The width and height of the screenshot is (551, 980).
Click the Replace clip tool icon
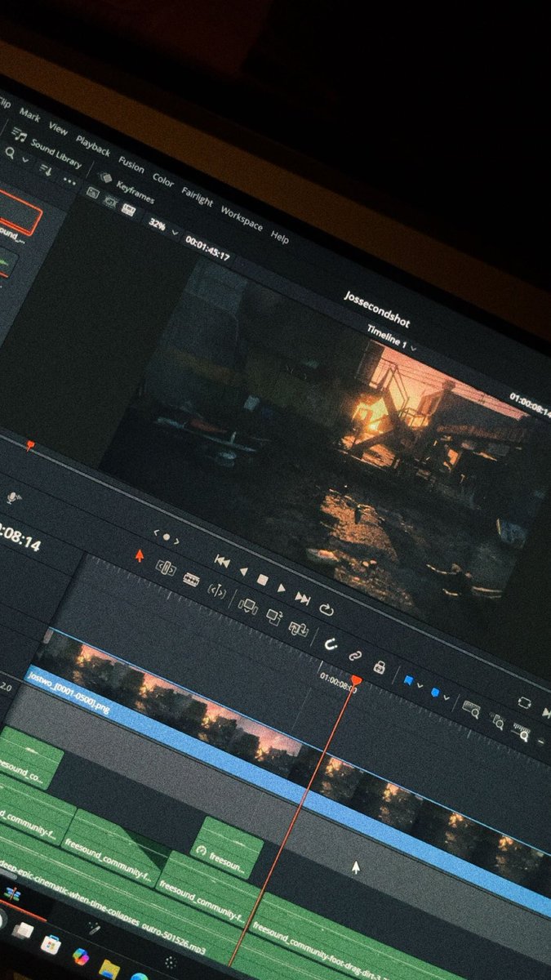[298, 629]
